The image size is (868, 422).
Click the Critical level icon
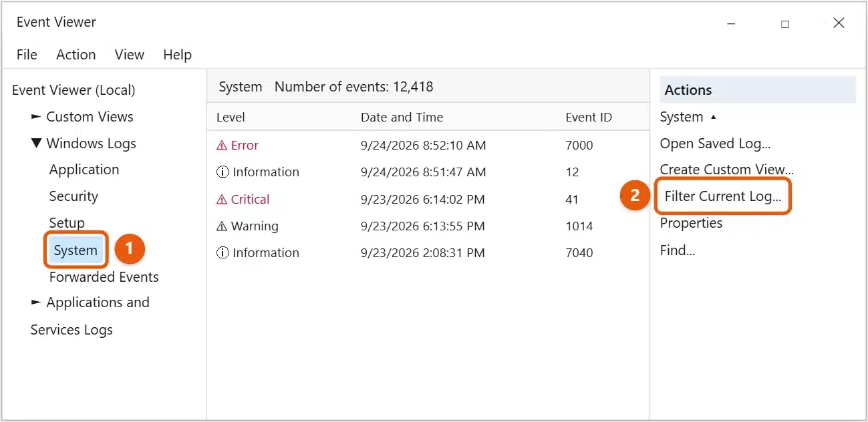click(x=222, y=200)
